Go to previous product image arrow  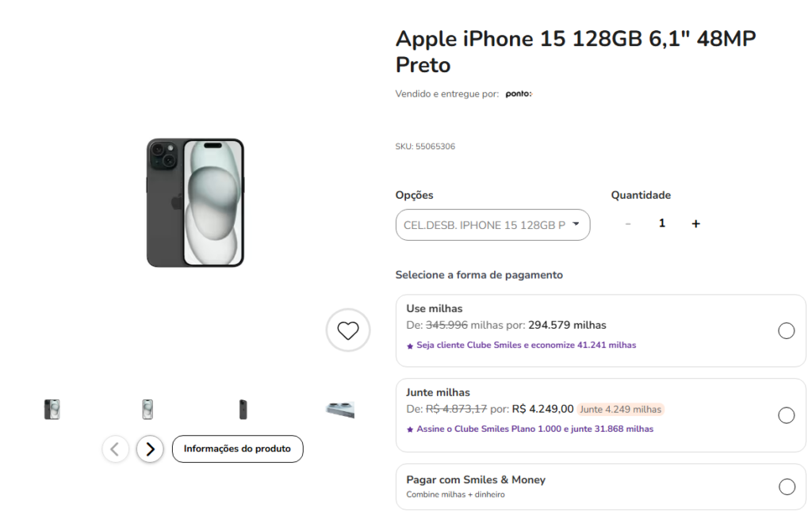115,449
